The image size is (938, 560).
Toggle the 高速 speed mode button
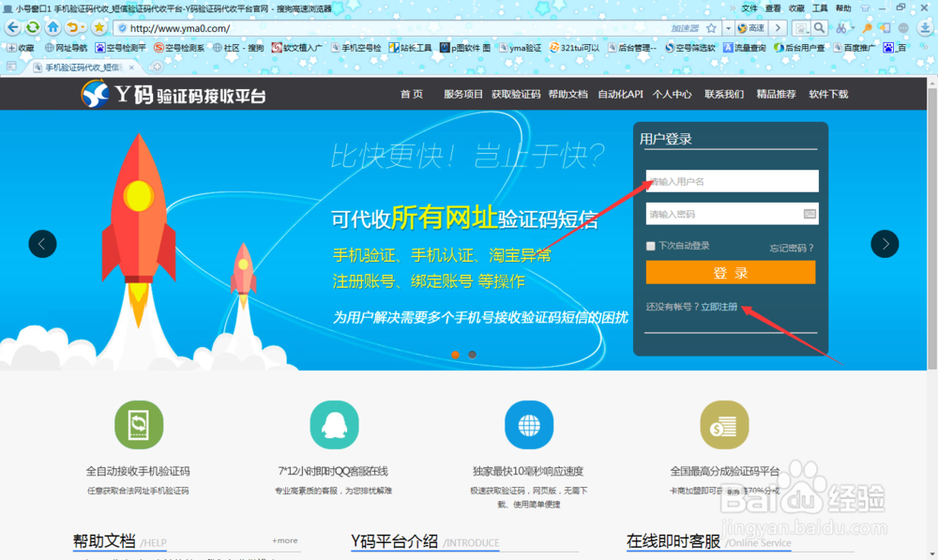[751, 28]
